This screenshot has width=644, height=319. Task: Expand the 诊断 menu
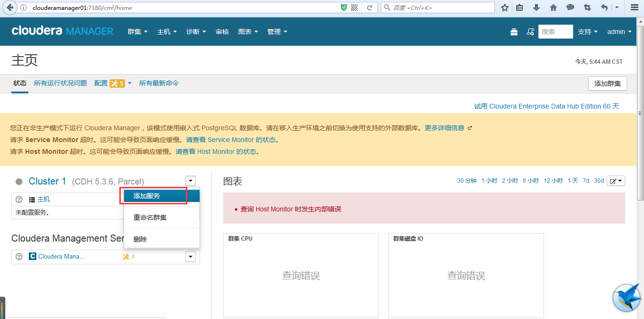coord(196,32)
